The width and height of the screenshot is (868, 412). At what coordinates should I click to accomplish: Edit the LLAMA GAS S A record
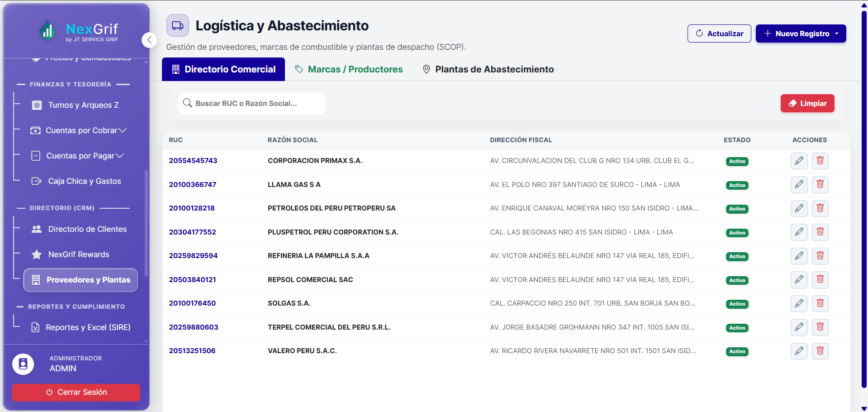coord(799,185)
